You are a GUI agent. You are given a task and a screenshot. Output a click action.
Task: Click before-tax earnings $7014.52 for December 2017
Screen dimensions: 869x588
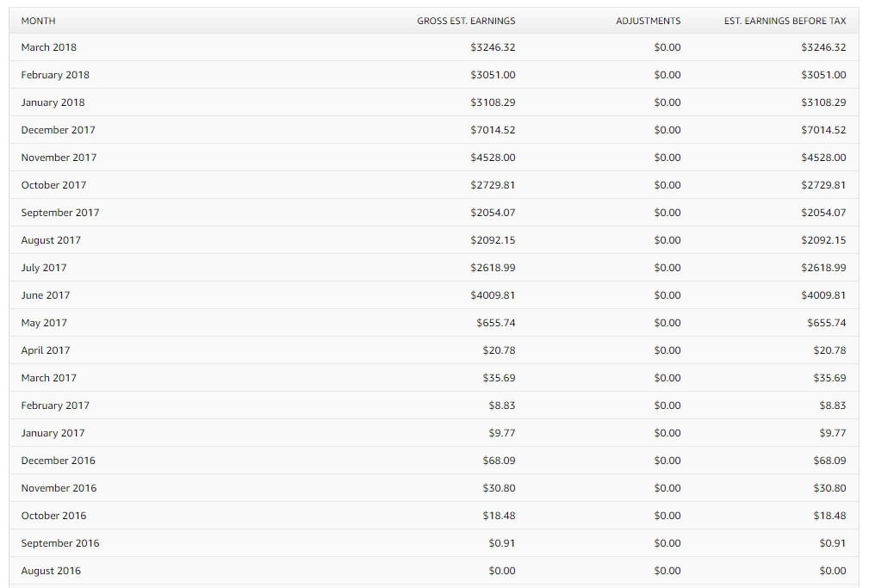(x=823, y=130)
